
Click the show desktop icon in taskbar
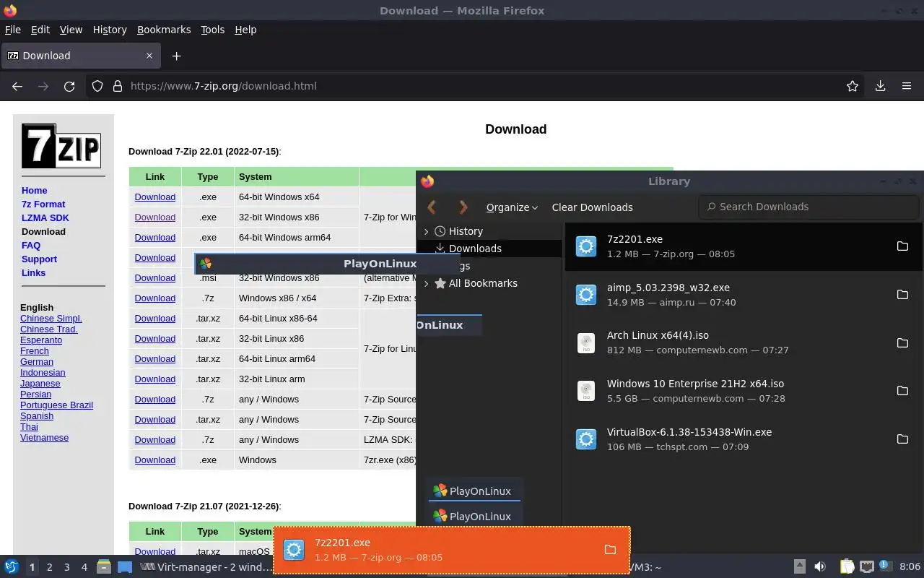click(125, 567)
